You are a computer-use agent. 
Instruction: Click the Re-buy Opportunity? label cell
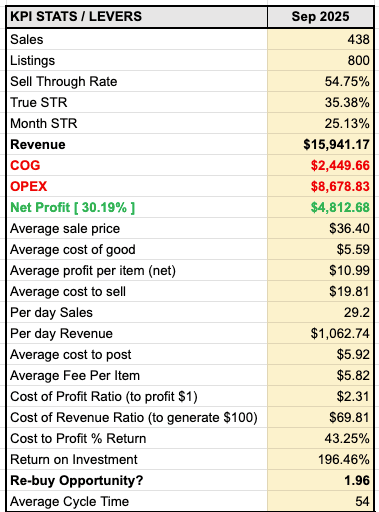pos(137,480)
